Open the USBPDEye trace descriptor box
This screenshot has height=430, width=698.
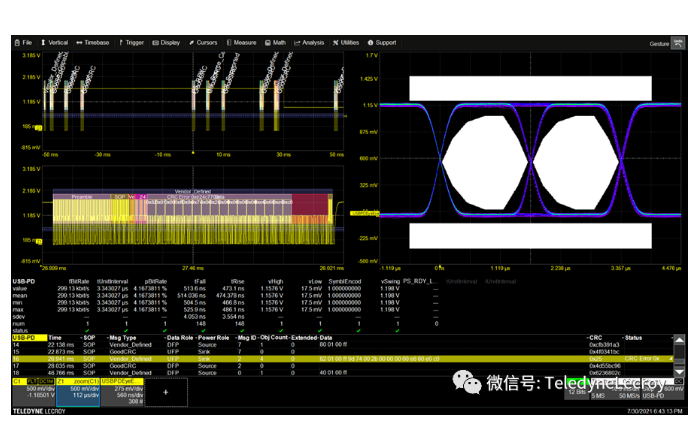coord(123,391)
